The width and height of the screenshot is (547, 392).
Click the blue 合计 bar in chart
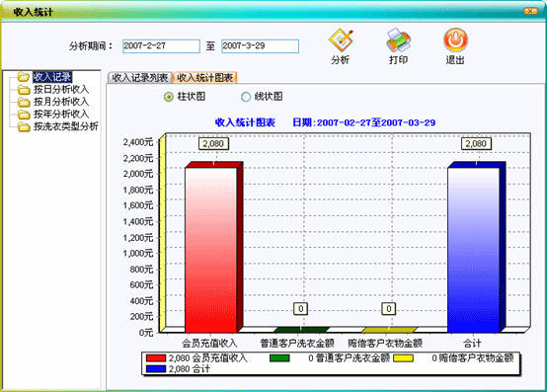point(473,250)
